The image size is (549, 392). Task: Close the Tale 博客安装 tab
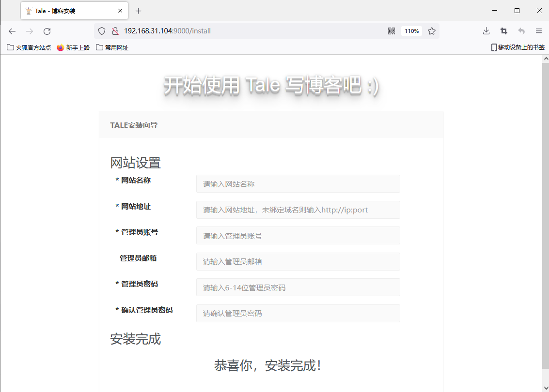(120, 11)
